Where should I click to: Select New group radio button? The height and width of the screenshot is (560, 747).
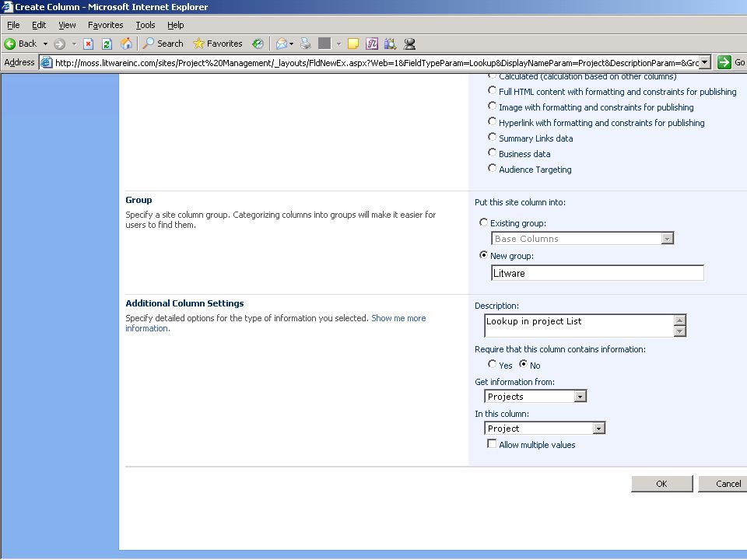click(x=483, y=255)
